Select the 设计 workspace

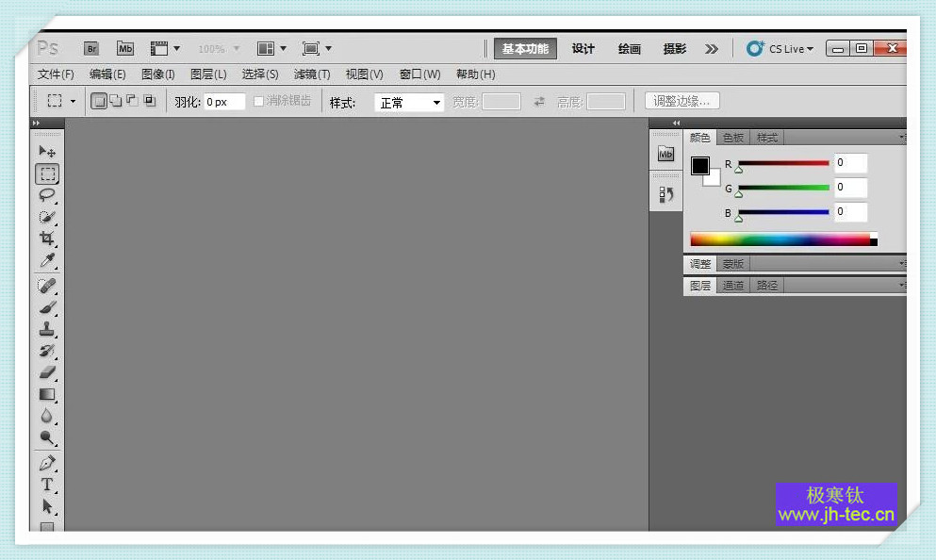coord(583,49)
